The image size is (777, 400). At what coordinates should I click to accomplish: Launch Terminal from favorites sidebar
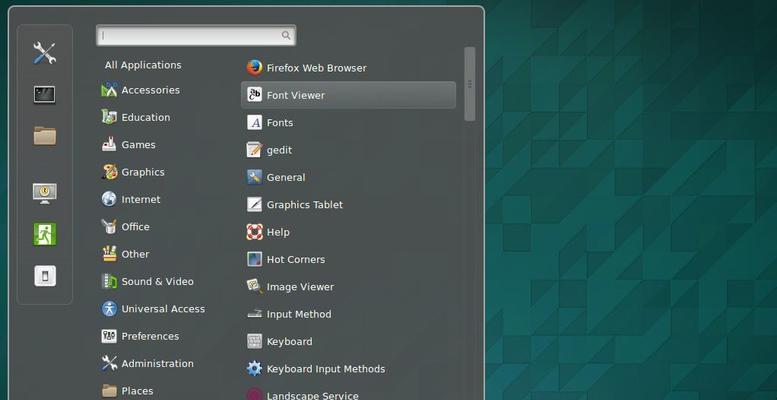click(x=45, y=94)
